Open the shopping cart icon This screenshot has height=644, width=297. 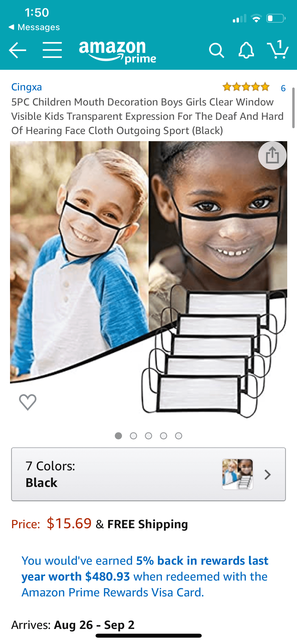pos(278,49)
